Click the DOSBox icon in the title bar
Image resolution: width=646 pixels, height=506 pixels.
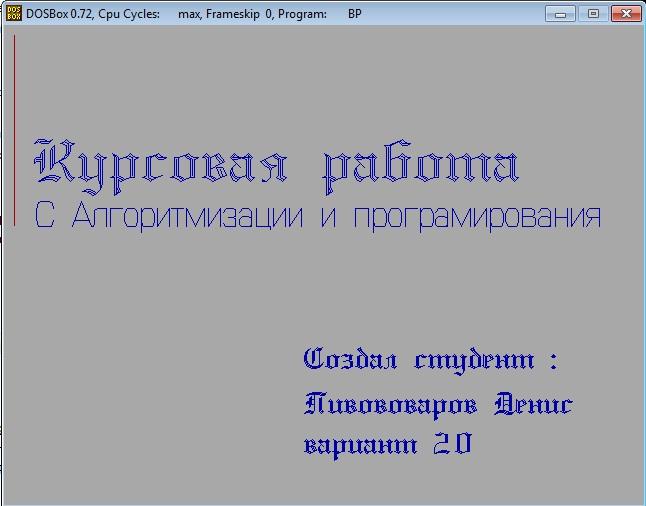pyautogui.click(x=14, y=14)
